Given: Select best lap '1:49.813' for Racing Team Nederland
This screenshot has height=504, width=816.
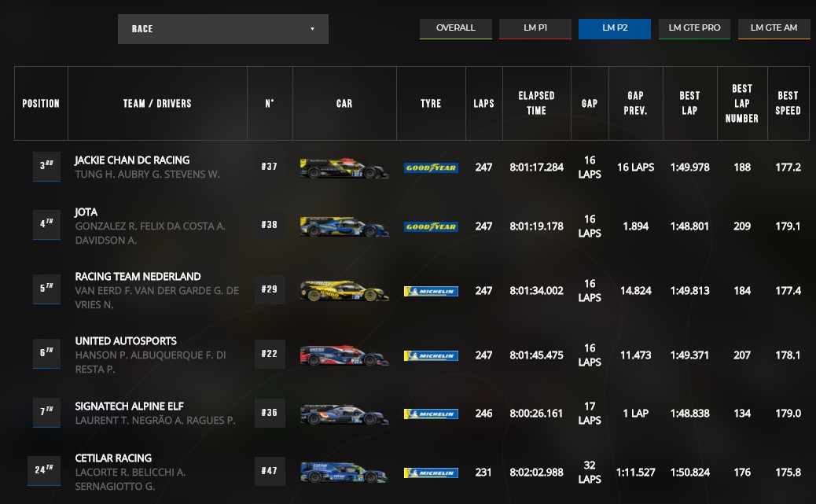Looking at the screenshot, I should pos(689,291).
